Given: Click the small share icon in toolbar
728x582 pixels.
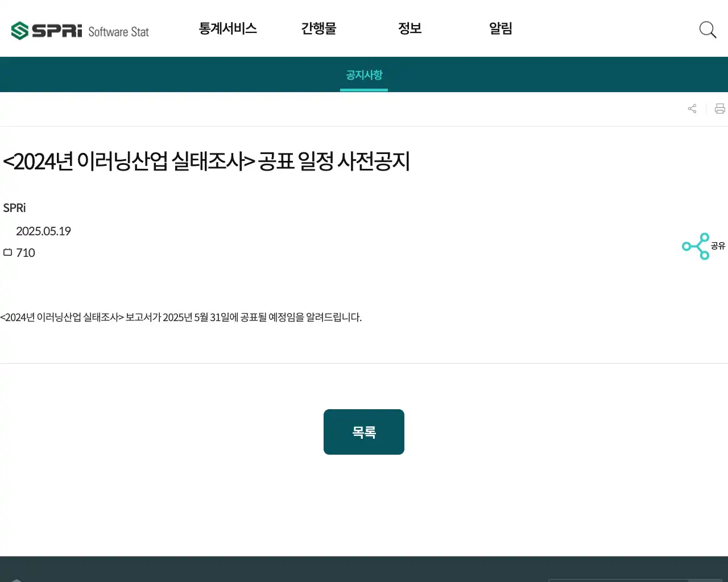Looking at the screenshot, I should pos(692,109).
